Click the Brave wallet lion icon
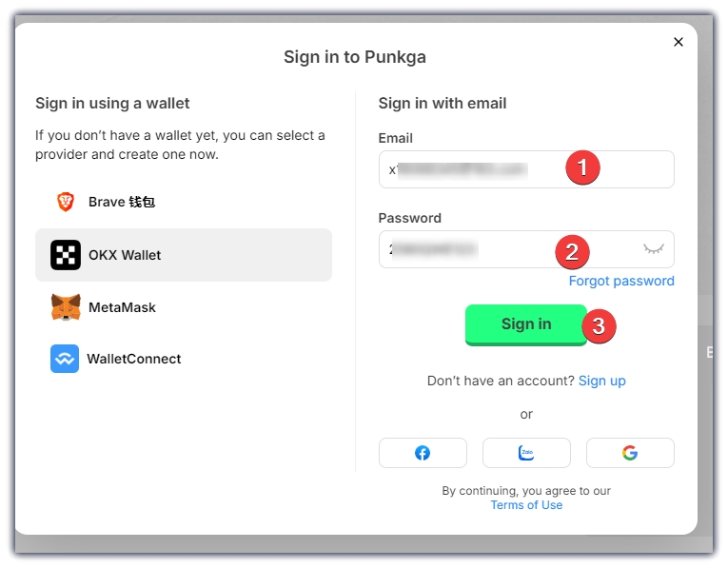This screenshot has width=728, height=568. 66,202
